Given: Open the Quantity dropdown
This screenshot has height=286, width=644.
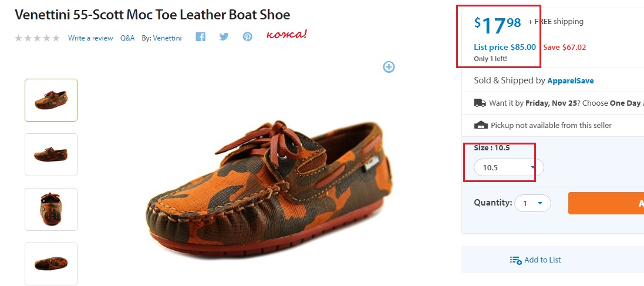Looking at the screenshot, I should [532, 203].
